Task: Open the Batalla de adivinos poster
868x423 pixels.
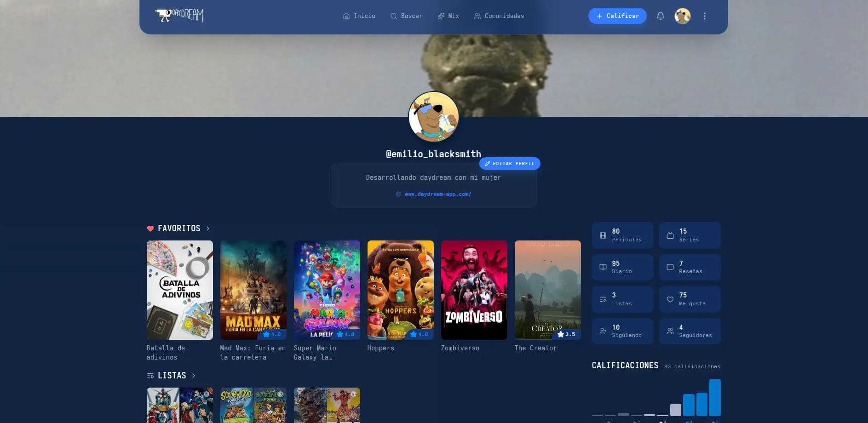Action: click(180, 290)
